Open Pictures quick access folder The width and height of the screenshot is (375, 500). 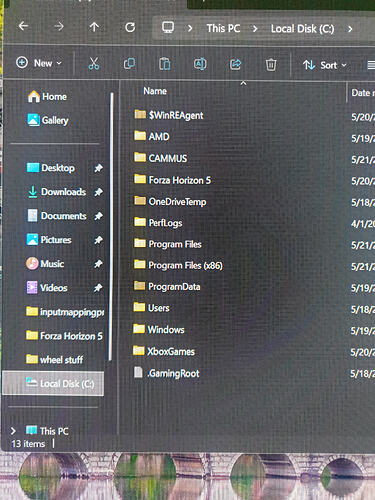(49, 240)
